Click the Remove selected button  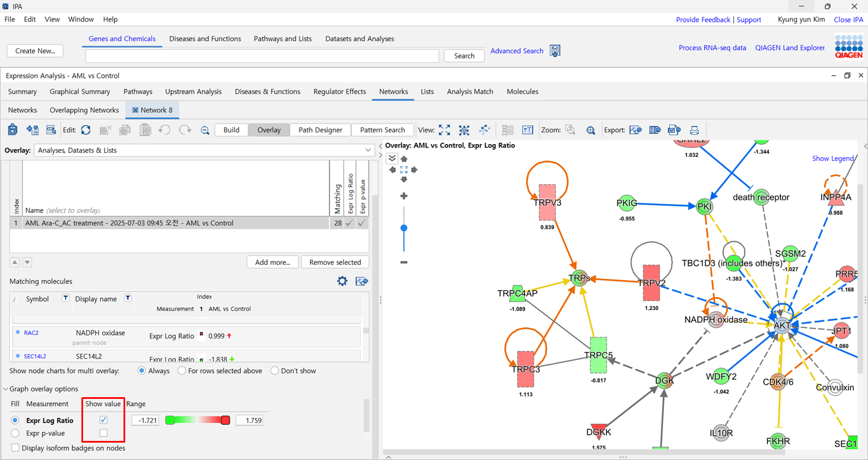pos(335,262)
